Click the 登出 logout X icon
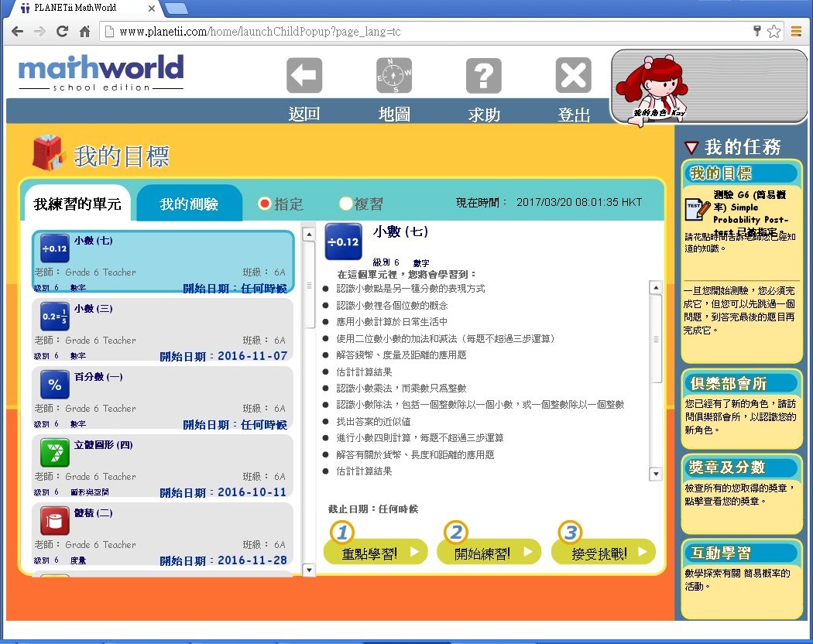 tap(574, 76)
